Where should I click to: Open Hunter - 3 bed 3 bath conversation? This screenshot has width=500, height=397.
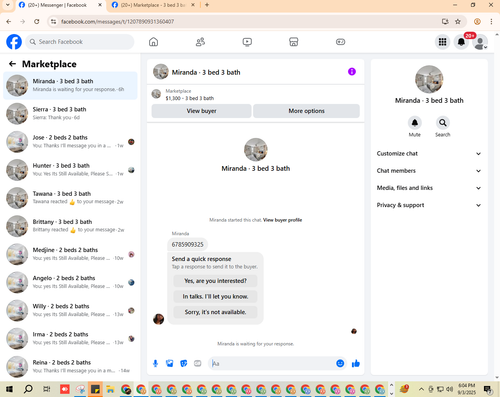pyautogui.click(x=70, y=170)
